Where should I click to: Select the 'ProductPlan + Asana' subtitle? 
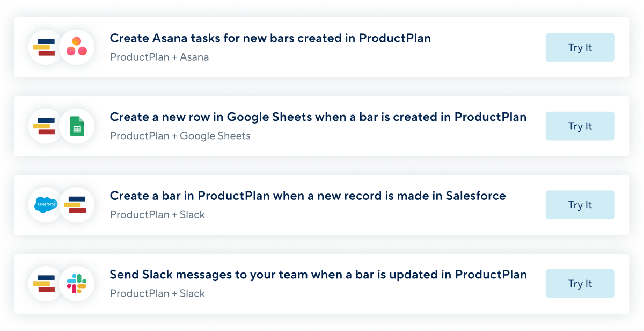[x=159, y=57]
